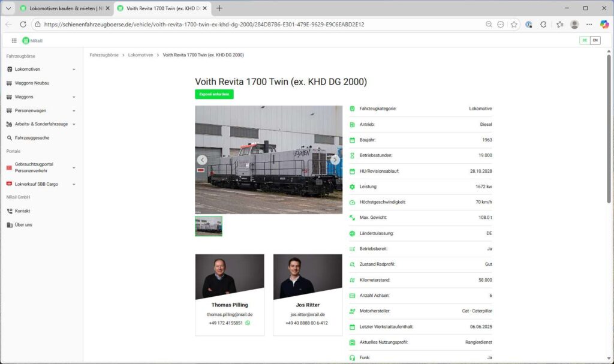
Task: Click the thomas.pilling@nrail.de email link
Action: pyautogui.click(x=230, y=314)
